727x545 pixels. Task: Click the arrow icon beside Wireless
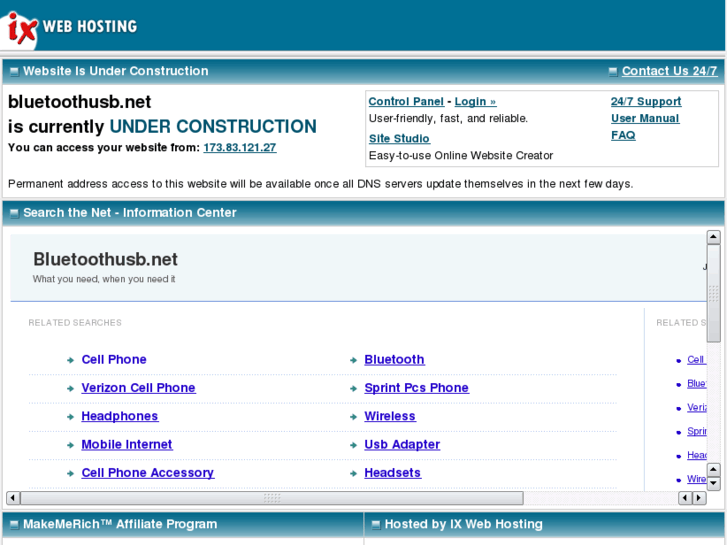[353, 417]
